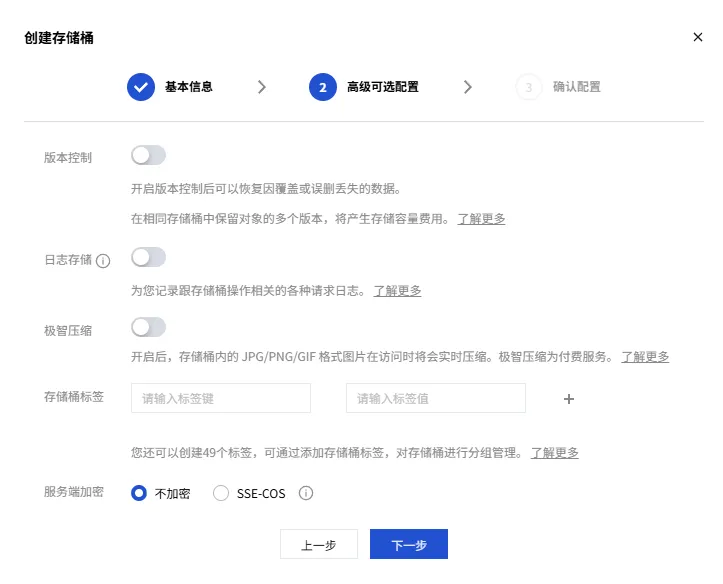This screenshot has height=584, width=723.
Task: Select the 确认配置 step label
Action: (577, 87)
